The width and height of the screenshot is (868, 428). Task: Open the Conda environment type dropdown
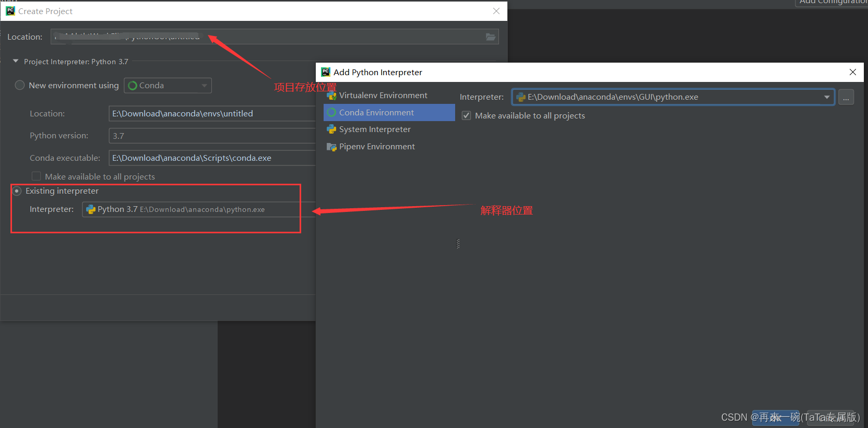coord(168,86)
